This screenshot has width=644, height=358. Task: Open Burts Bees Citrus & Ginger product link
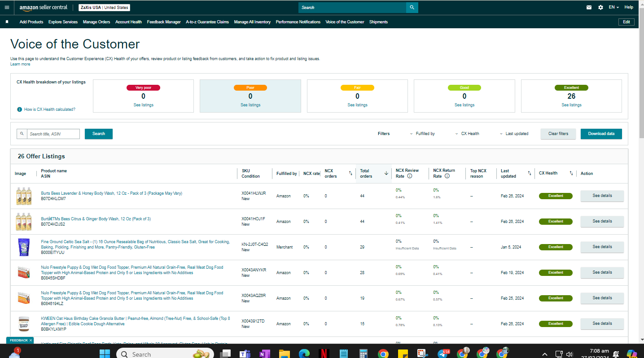[x=96, y=219]
